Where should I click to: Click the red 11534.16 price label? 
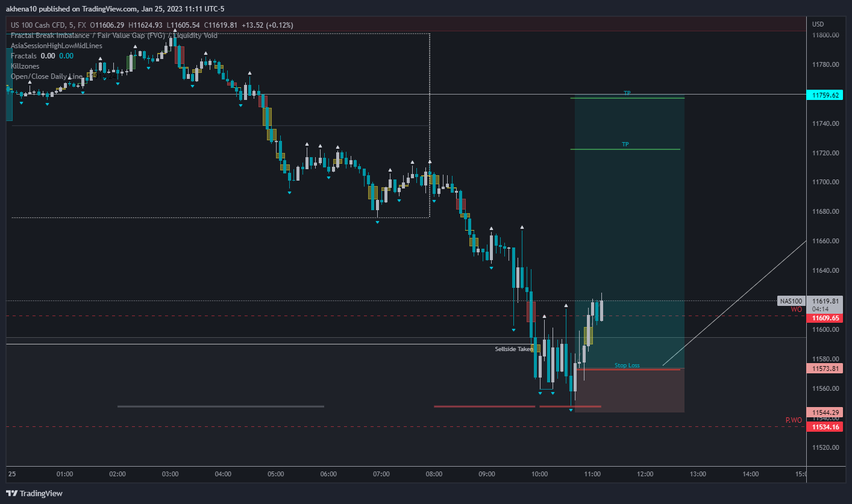tap(824, 427)
